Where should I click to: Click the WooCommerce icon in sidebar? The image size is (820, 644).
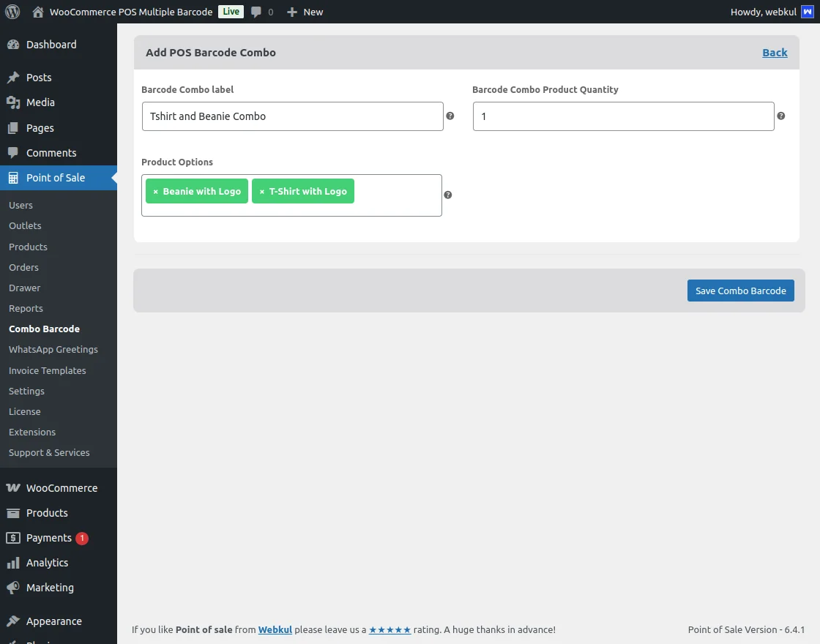(15, 487)
